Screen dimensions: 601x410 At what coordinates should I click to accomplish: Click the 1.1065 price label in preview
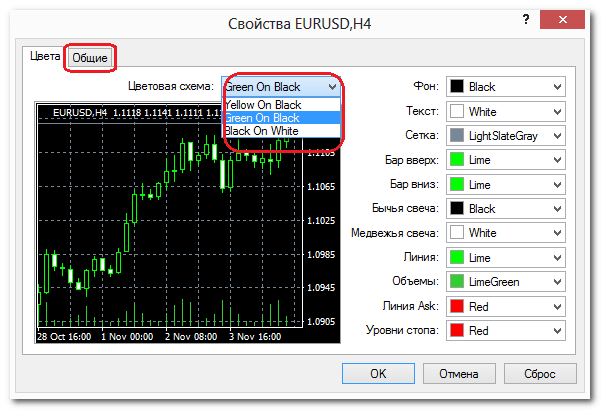click(x=321, y=187)
